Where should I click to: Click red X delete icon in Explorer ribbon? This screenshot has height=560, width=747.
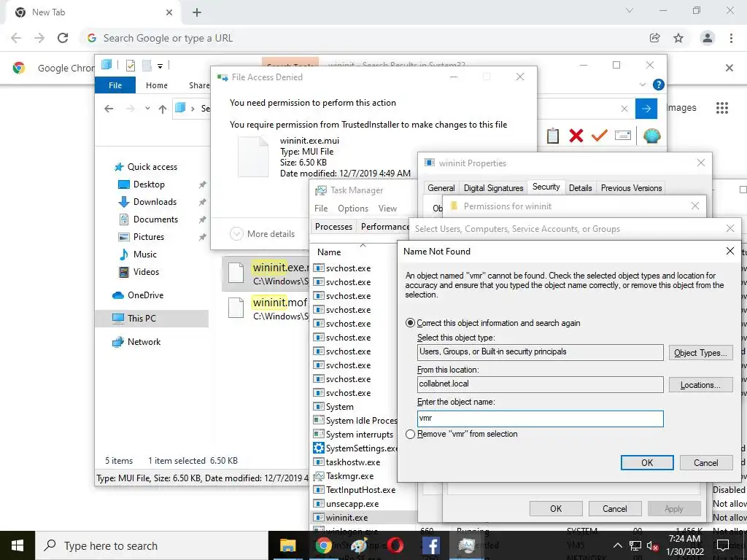coord(576,136)
